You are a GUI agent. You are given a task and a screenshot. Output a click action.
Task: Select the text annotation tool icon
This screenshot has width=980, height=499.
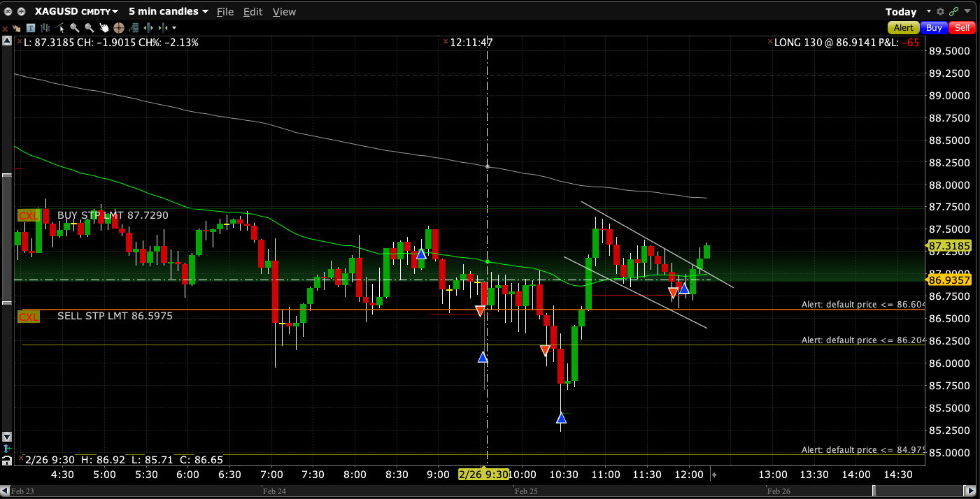30,28
